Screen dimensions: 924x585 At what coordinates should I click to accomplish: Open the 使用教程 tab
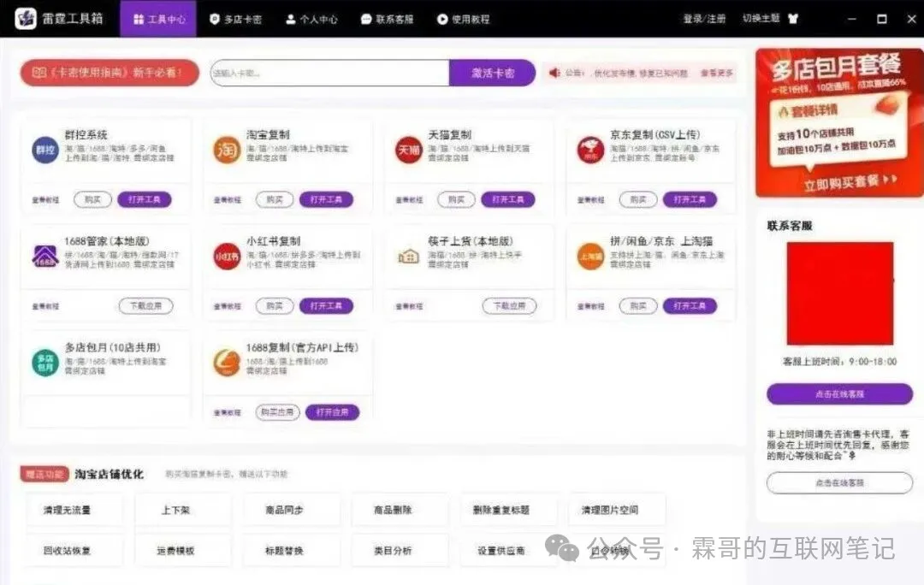463,19
